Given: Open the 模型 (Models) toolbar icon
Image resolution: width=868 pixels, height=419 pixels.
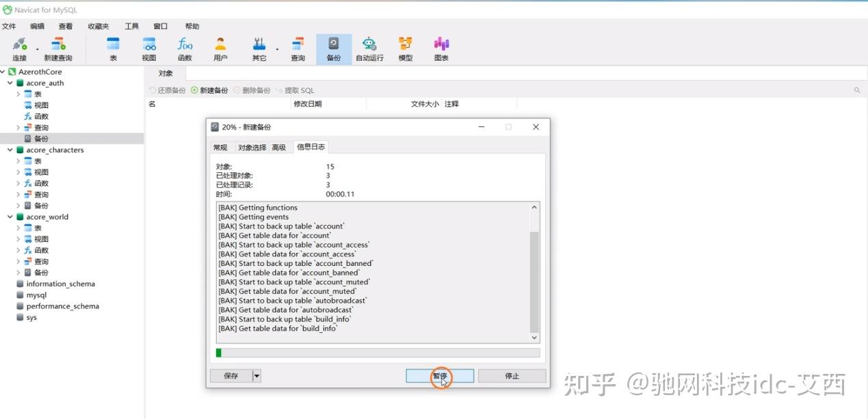Looking at the screenshot, I should pos(405,48).
